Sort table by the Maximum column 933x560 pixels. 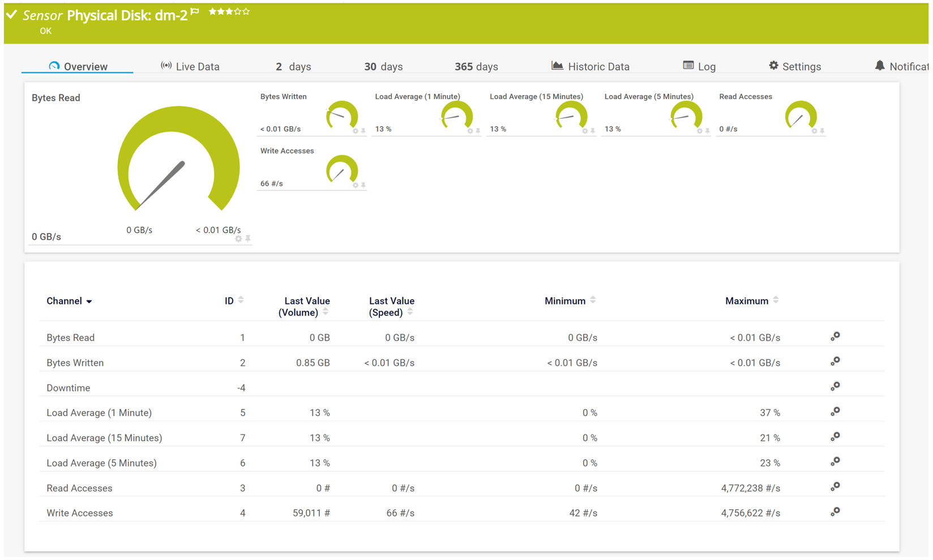tap(775, 300)
